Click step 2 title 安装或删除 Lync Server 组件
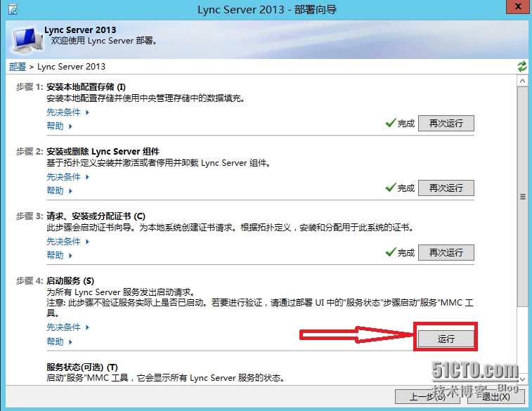Image resolution: width=532 pixels, height=411 pixels. 103,152
